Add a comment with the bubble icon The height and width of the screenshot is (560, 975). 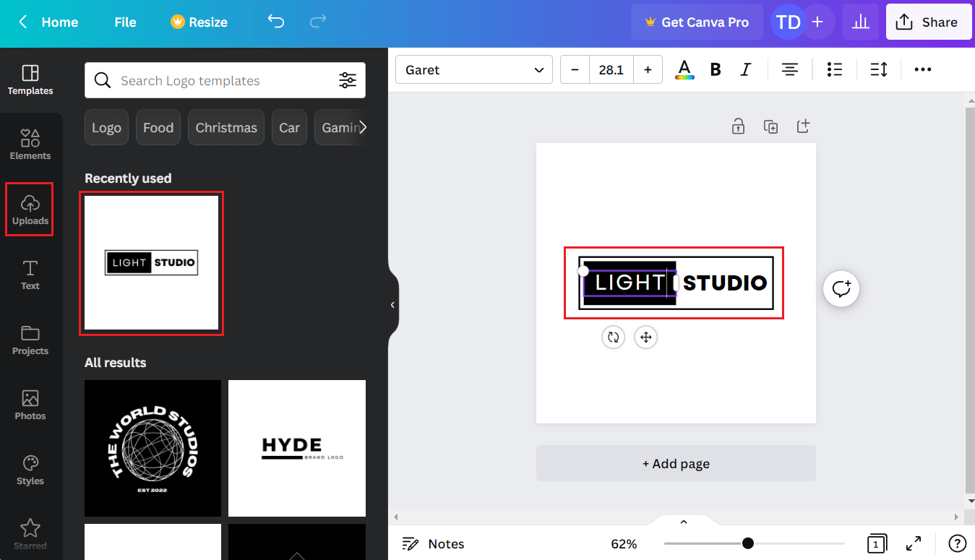[841, 288]
